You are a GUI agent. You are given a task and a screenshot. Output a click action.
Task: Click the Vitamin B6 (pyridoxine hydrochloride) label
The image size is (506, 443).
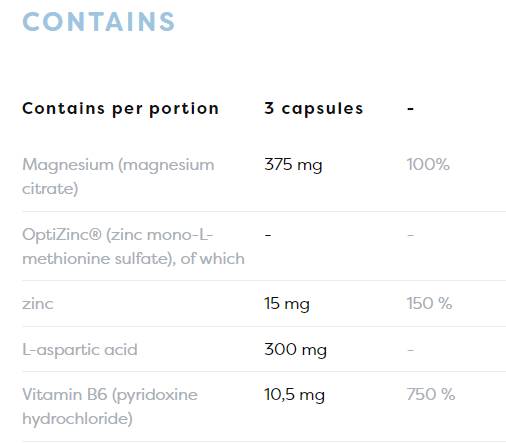point(110,407)
